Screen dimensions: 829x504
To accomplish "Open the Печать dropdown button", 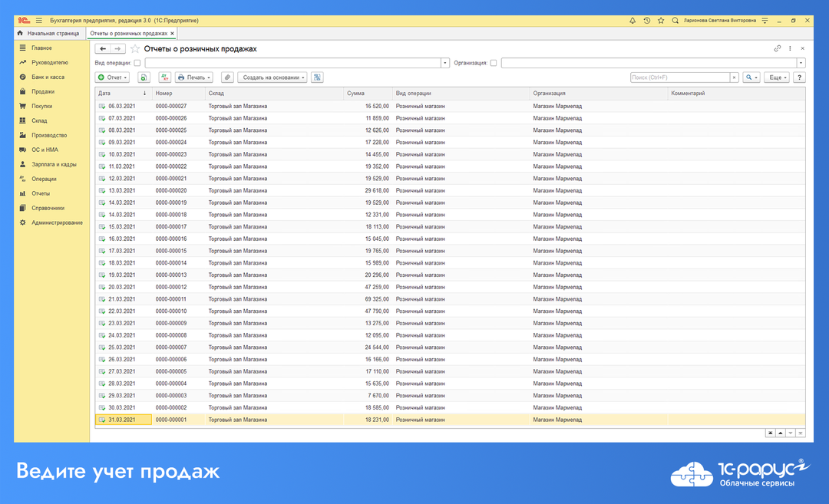I will pos(194,77).
